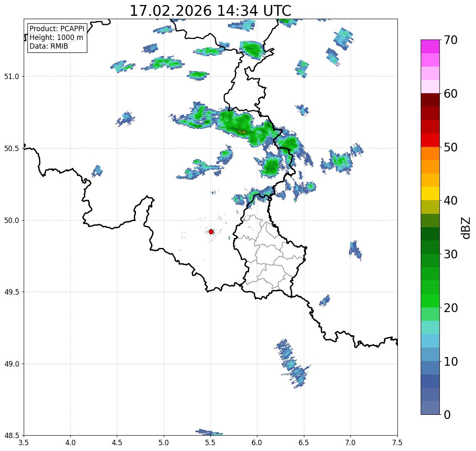476x451 pixels.
Task: Click the colorbar tick label 60
Action: (451, 94)
